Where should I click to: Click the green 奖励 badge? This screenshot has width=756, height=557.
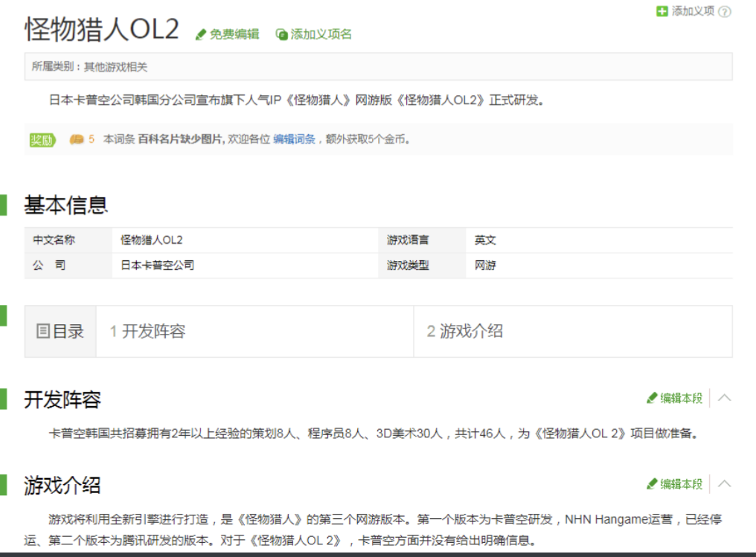pos(42,140)
